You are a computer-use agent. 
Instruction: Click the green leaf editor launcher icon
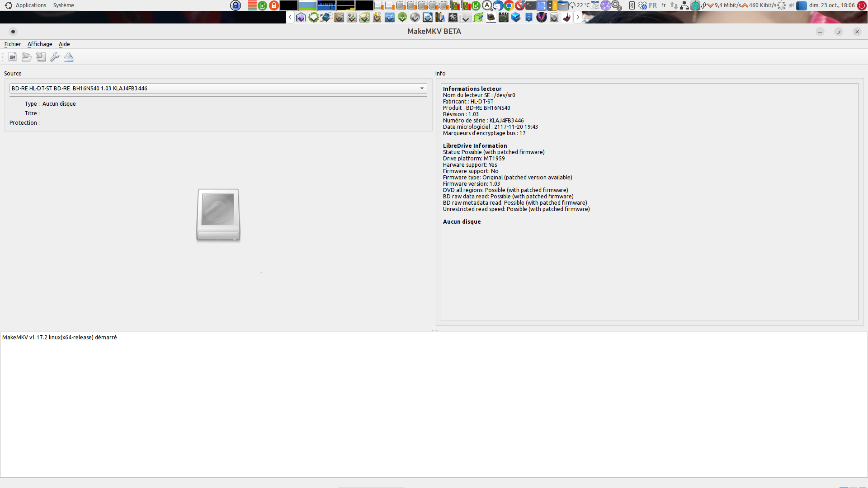coord(478,17)
